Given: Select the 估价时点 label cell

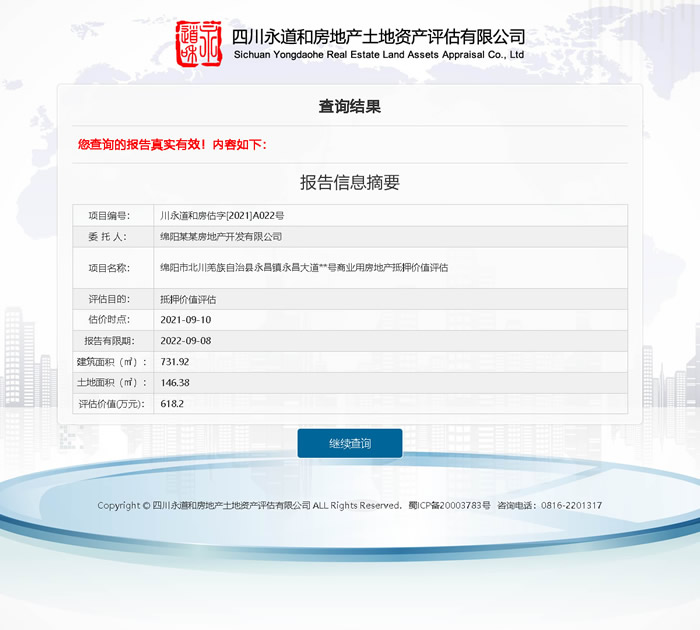Looking at the screenshot, I should tap(113, 320).
